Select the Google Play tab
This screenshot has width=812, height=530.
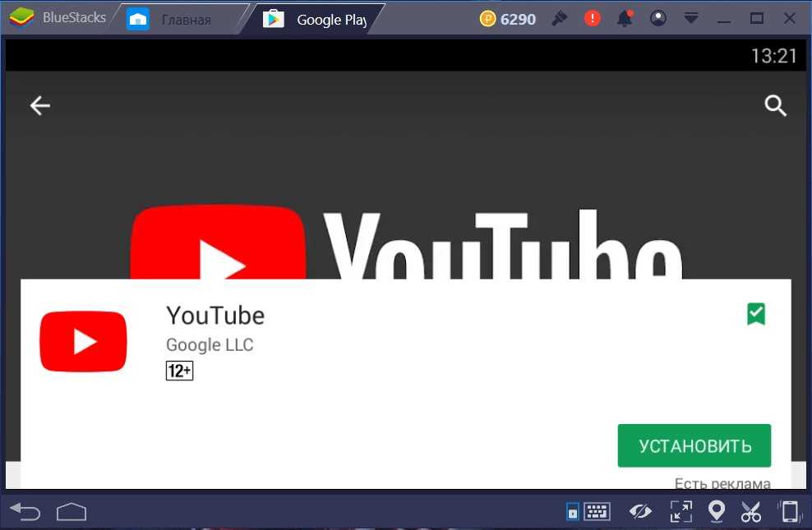[316, 19]
